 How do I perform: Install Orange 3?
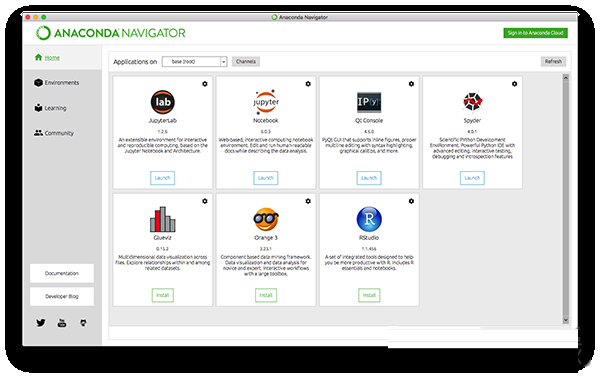pos(266,295)
